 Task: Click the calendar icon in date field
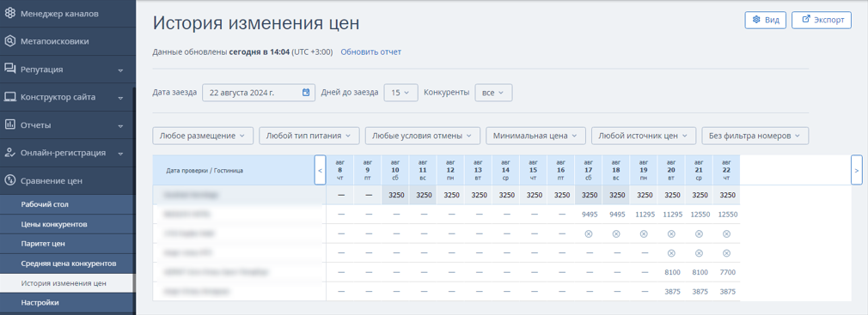306,93
